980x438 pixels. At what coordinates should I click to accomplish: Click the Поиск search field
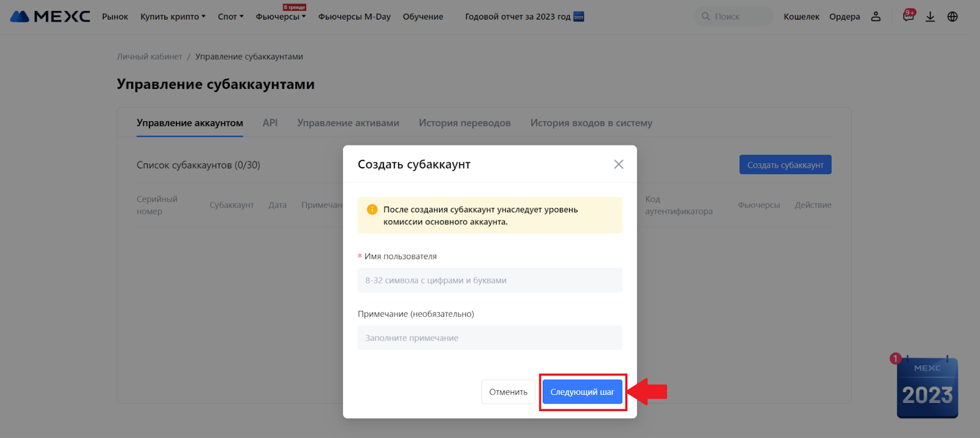[734, 17]
